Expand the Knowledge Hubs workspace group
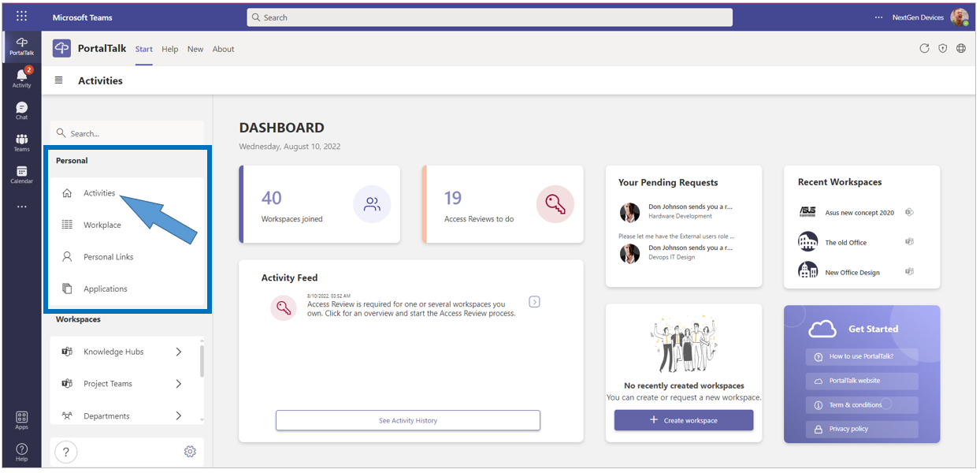The image size is (980, 473). pyautogui.click(x=179, y=352)
